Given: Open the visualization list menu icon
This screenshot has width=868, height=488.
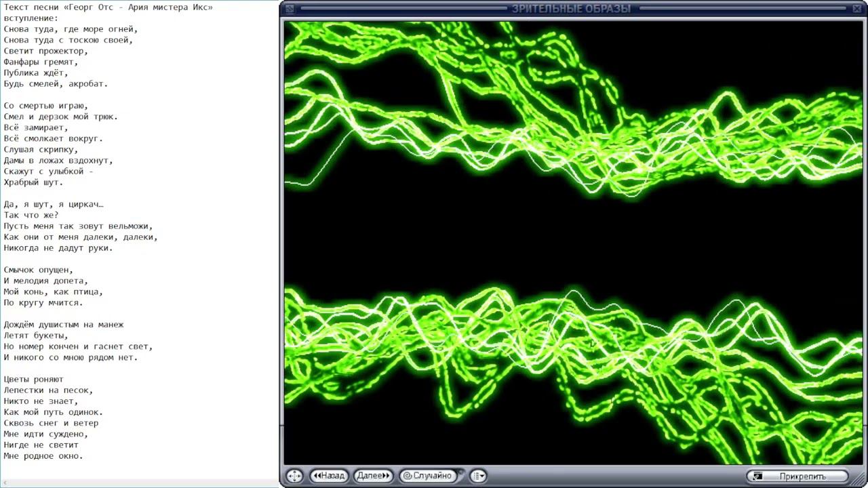Looking at the screenshot, I should click(x=478, y=476).
